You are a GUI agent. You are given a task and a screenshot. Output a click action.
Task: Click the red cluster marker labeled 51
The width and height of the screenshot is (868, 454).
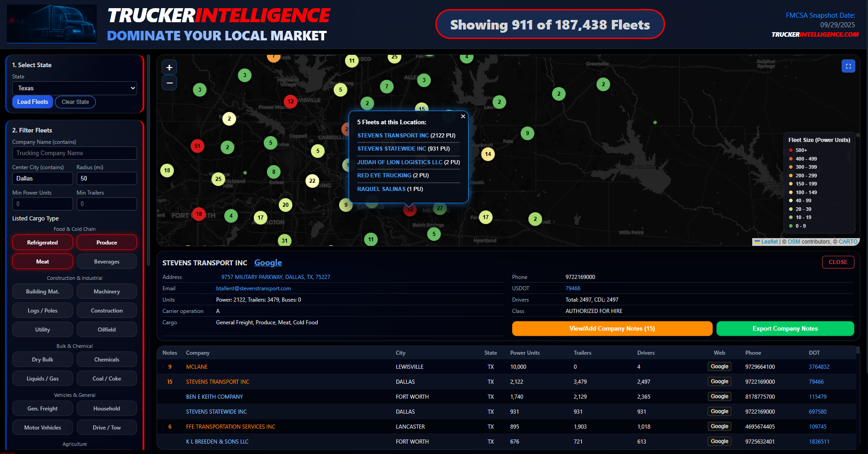pos(197,146)
